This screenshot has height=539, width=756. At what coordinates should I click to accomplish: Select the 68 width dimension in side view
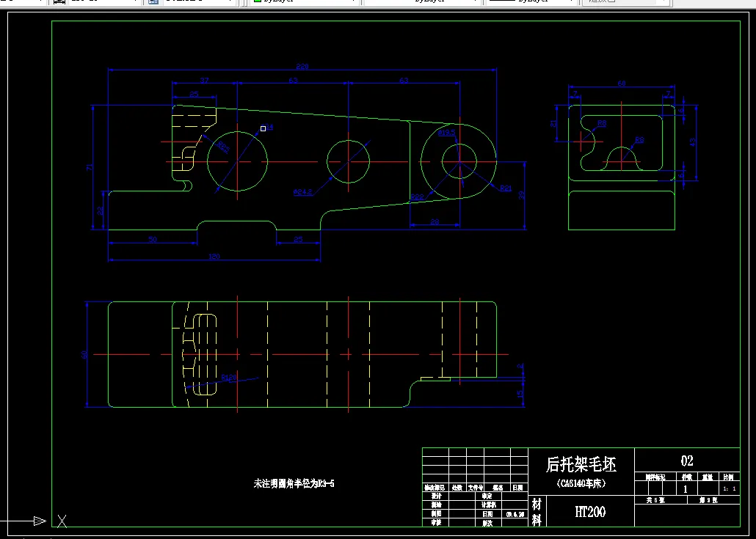point(622,84)
